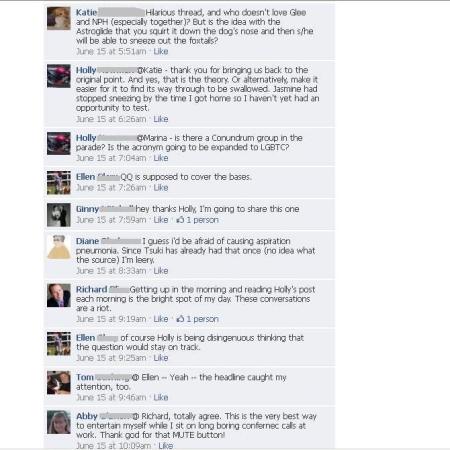The image size is (450, 450).
Task: Like Diane's aspiration pneumonia comment
Action: 161,271
